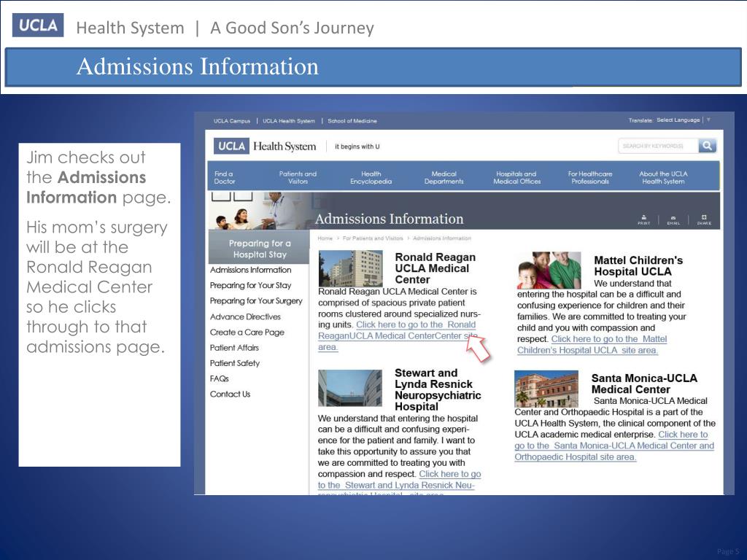Open FAQs sidebar link
The image size is (747, 560).
pyautogui.click(x=219, y=378)
